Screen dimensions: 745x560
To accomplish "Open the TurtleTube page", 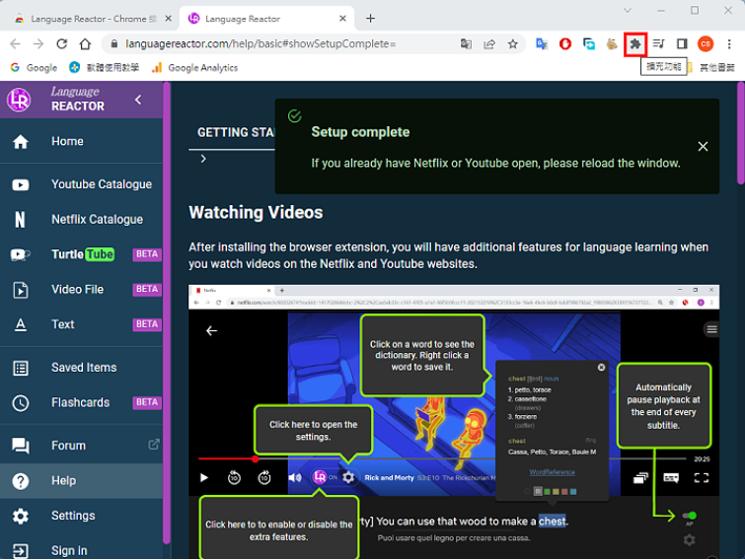I will tap(81, 254).
